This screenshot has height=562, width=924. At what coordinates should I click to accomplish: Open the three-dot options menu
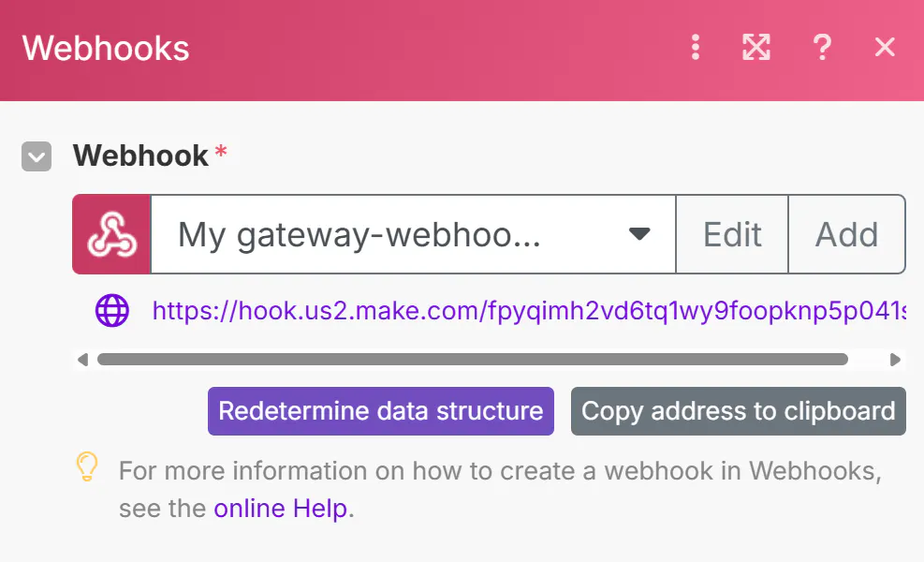point(696,47)
